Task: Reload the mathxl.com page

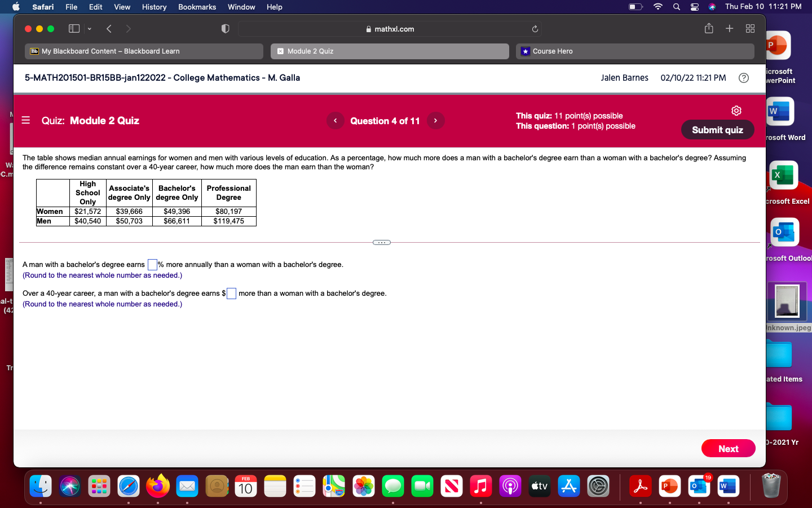Action: (535, 29)
